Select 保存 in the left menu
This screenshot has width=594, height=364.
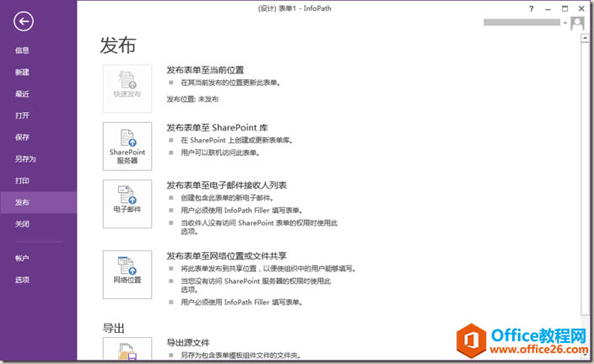click(22, 137)
